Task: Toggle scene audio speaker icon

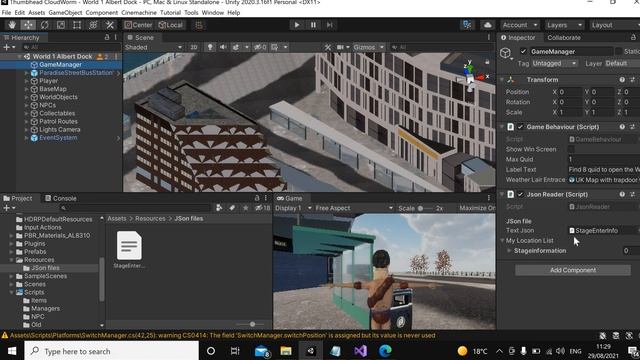Action: tap(223, 47)
